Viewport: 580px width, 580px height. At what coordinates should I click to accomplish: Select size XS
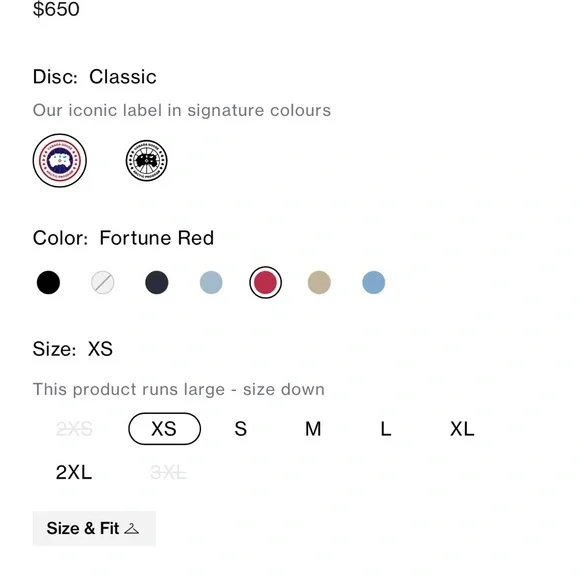coord(165,429)
